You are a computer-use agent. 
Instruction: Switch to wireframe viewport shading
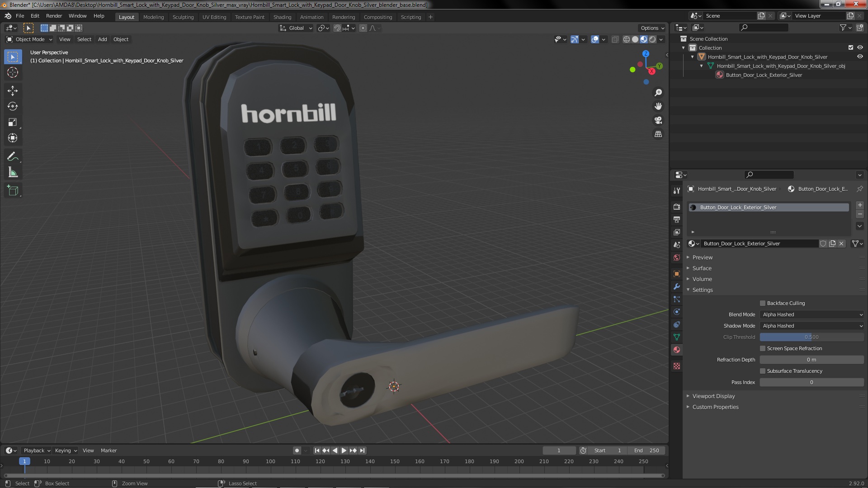(627, 39)
